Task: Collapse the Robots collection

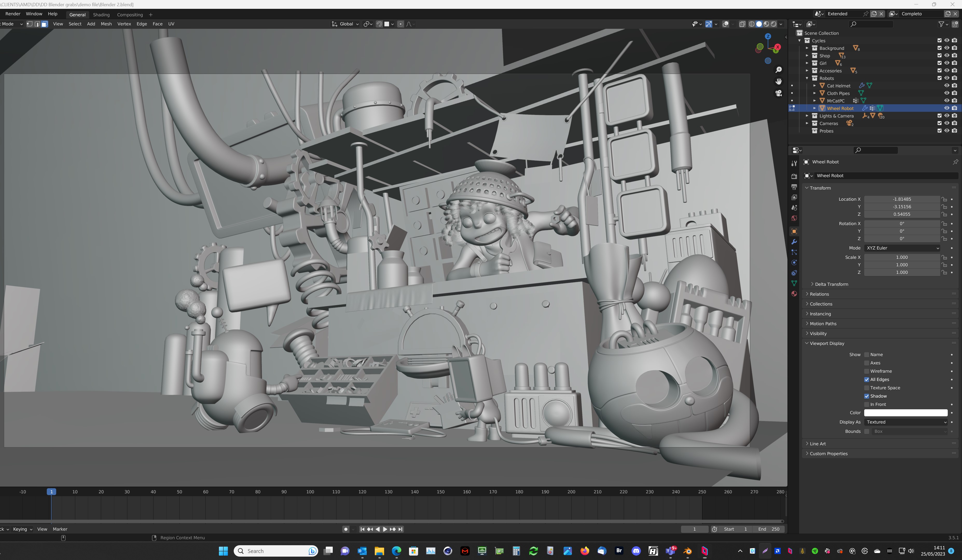Action: click(x=807, y=78)
